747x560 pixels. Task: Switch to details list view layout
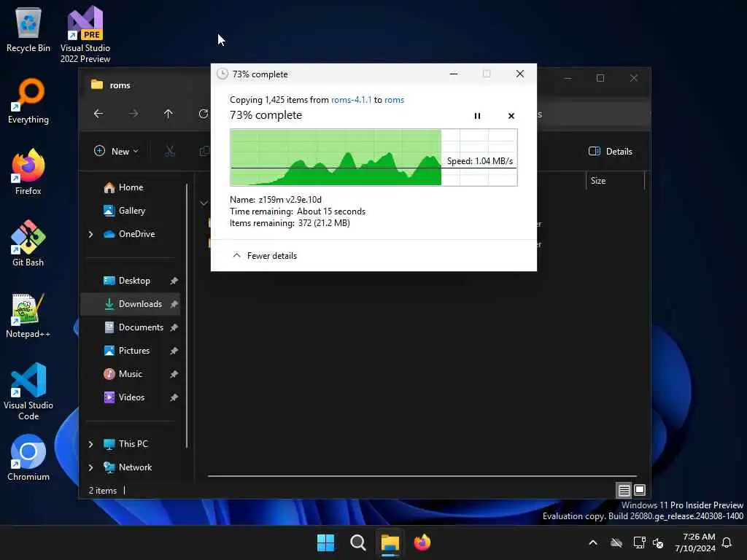click(624, 490)
